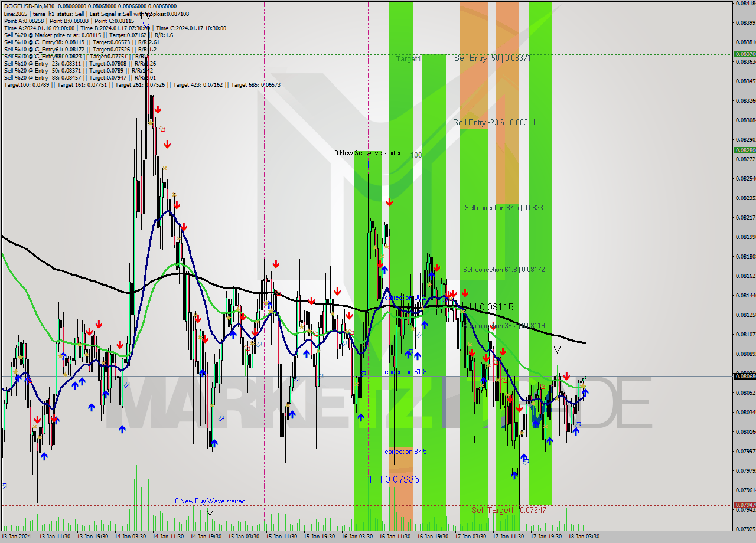
Task: Click the 0.08308 price axis value
Action: pos(745,120)
